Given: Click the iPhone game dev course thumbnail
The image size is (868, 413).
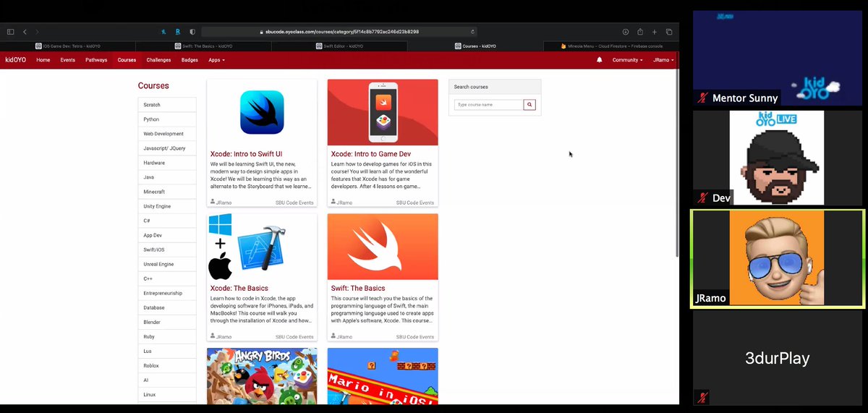Looking at the screenshot, I should (383, 112).
